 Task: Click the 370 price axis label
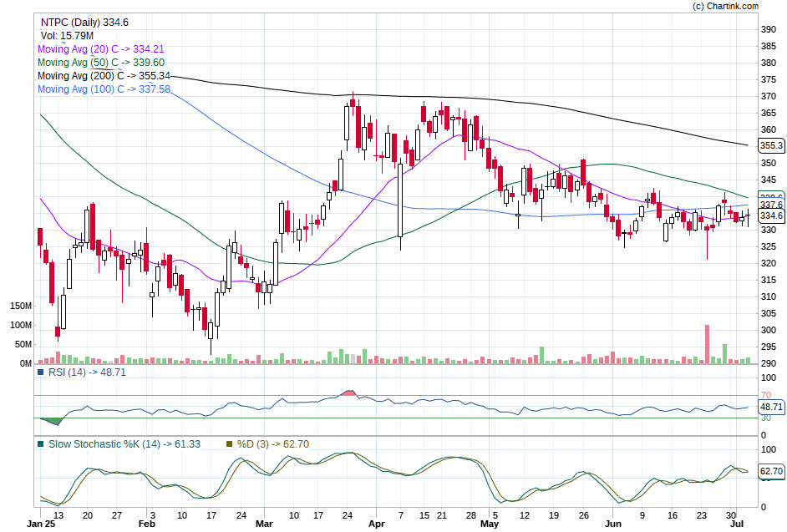pos(769,96)
